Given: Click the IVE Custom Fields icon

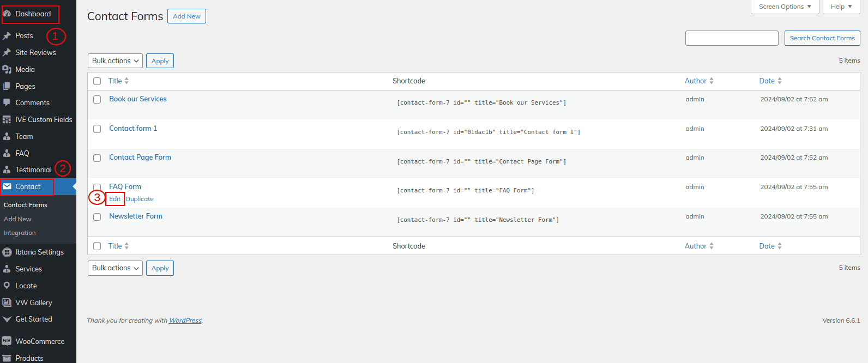Looking at the screenshot, I should [7, 119].
